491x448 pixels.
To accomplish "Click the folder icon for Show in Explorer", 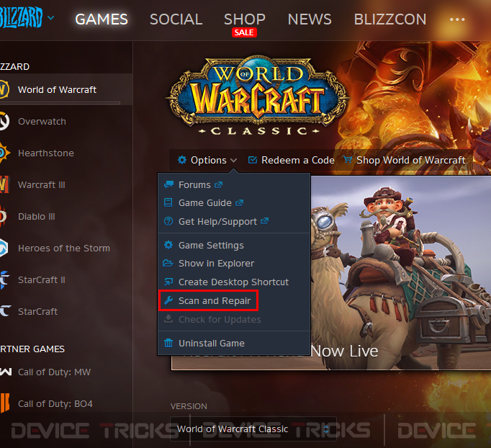I will tap(168, 263).
